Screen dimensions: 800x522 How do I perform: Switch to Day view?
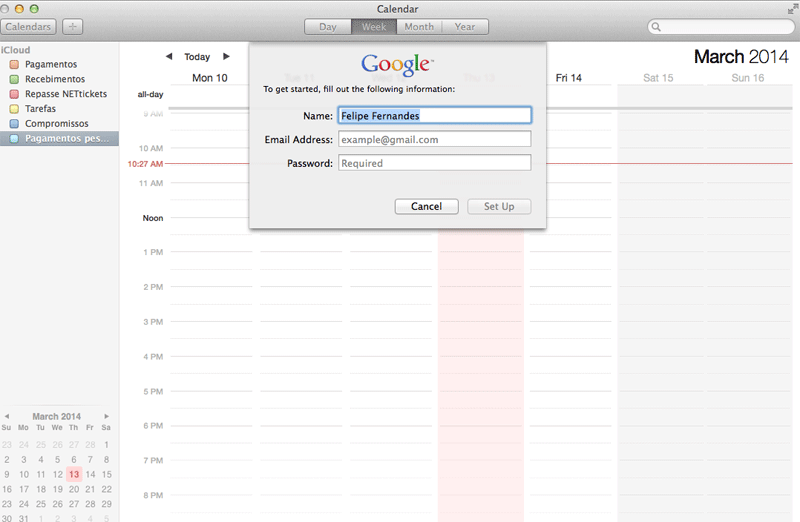coord(328,27)
